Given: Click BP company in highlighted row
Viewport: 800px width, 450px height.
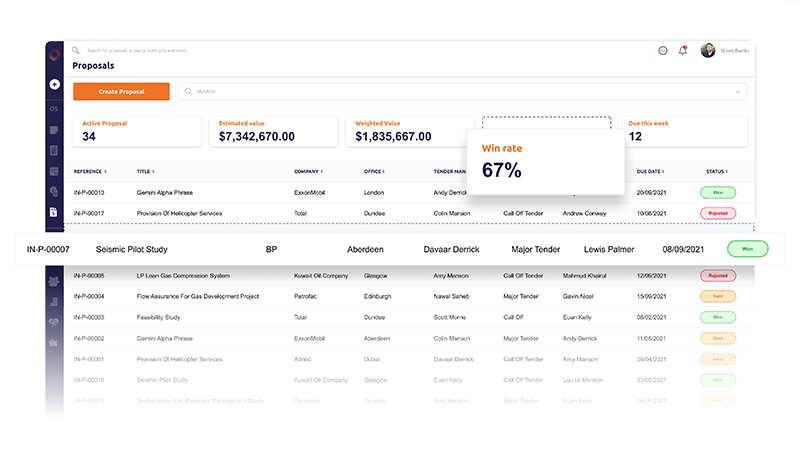Looking at the screenshot, I should pyautogui.click(x=271, y=249).
